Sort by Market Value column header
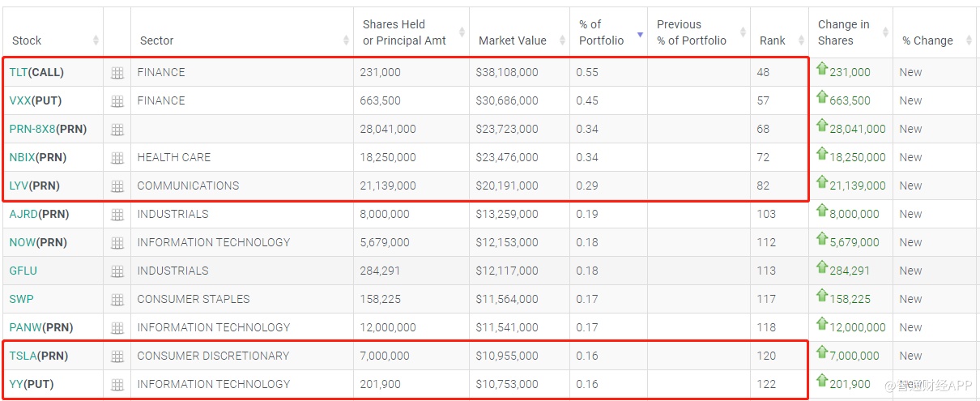The image size is (980, 401). coord(513,41)
